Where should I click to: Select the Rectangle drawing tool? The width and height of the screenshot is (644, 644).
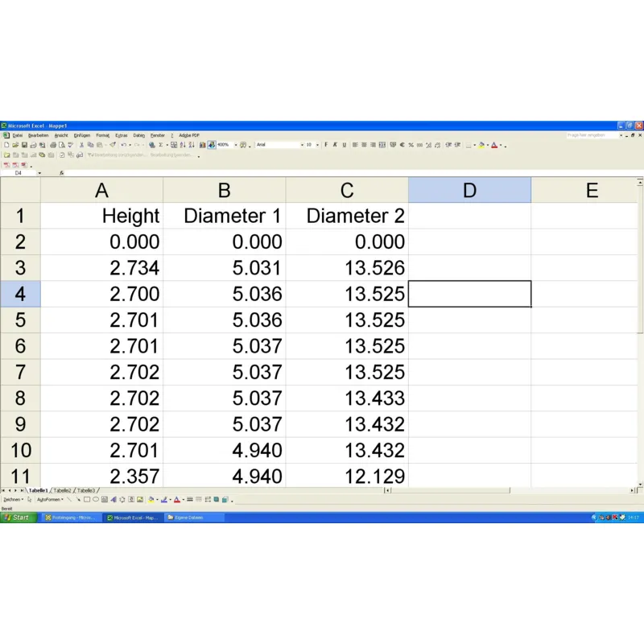pyautogui.click(x=87, y=499)
